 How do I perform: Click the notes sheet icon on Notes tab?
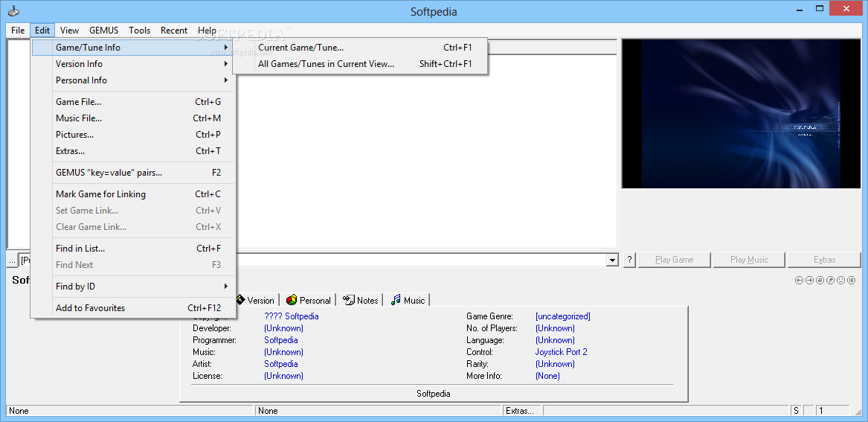(348, 300)
